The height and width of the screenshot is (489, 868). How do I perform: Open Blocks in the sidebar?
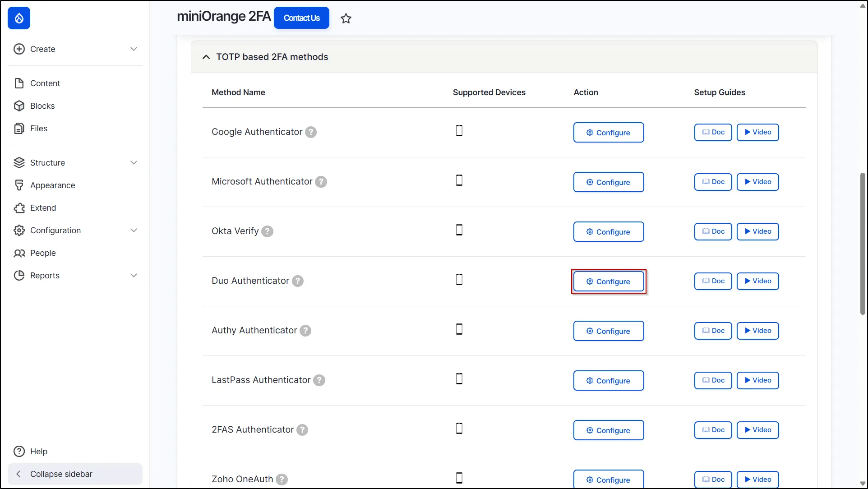point(75,106)
